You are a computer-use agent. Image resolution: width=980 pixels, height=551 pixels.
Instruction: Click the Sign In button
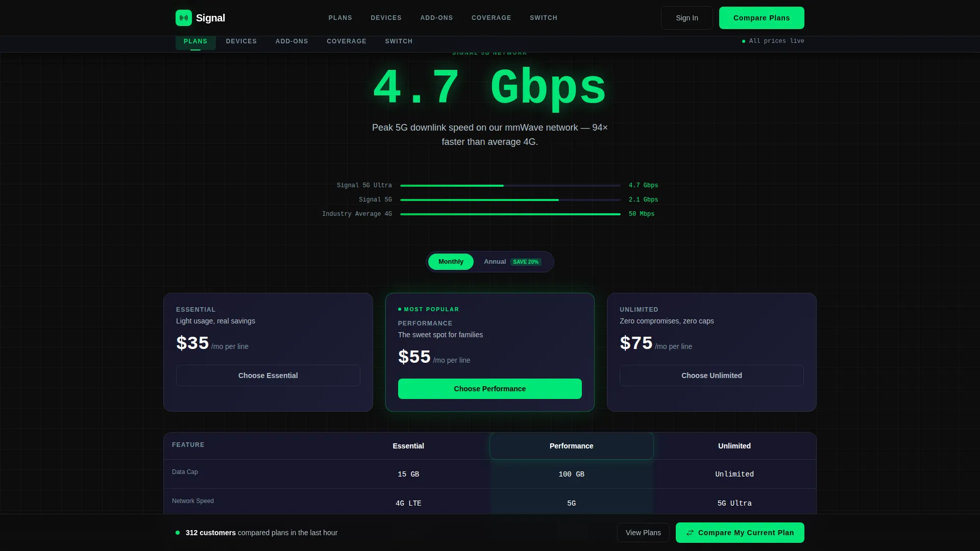687,18
